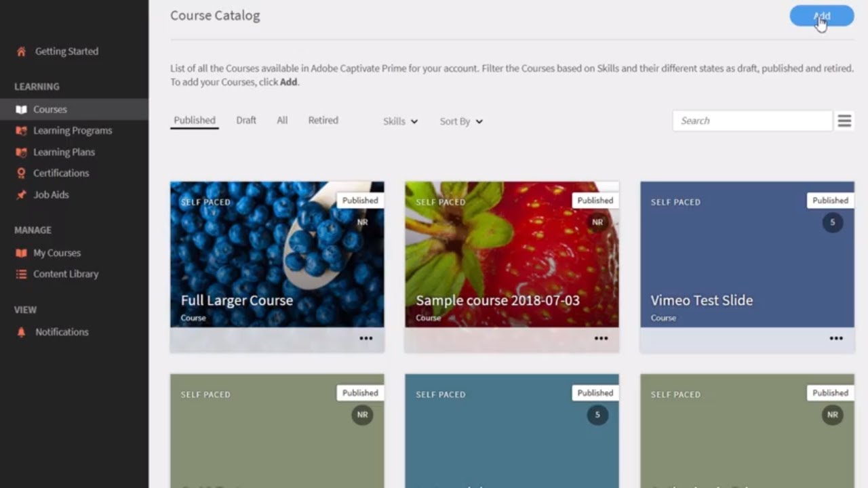Image resolution: width=868 pixels, height=488 pixels.
Task: Open the Full Larger Course blueberry thumbnail
Action: pyautogui.click(x=277, y=254)
